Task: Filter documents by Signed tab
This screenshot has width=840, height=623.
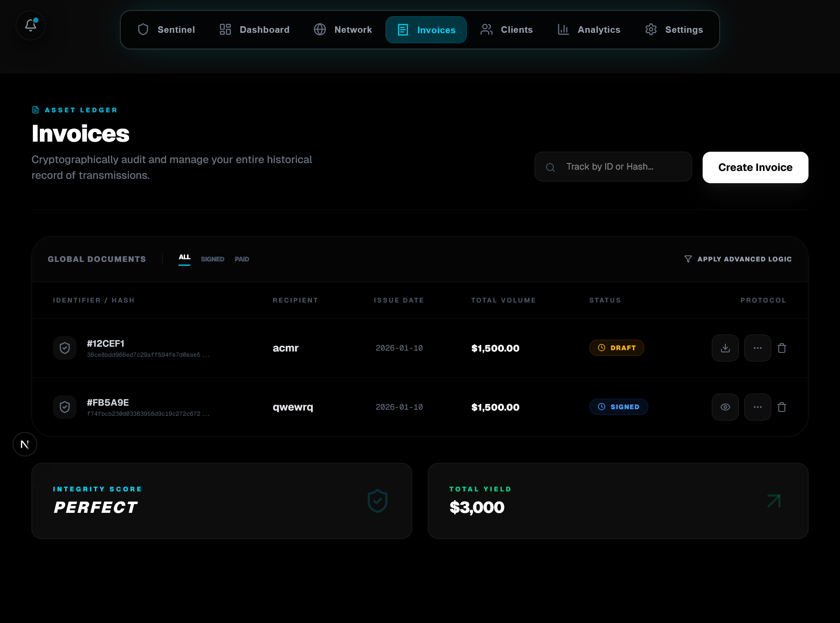Action: point(213,259)
